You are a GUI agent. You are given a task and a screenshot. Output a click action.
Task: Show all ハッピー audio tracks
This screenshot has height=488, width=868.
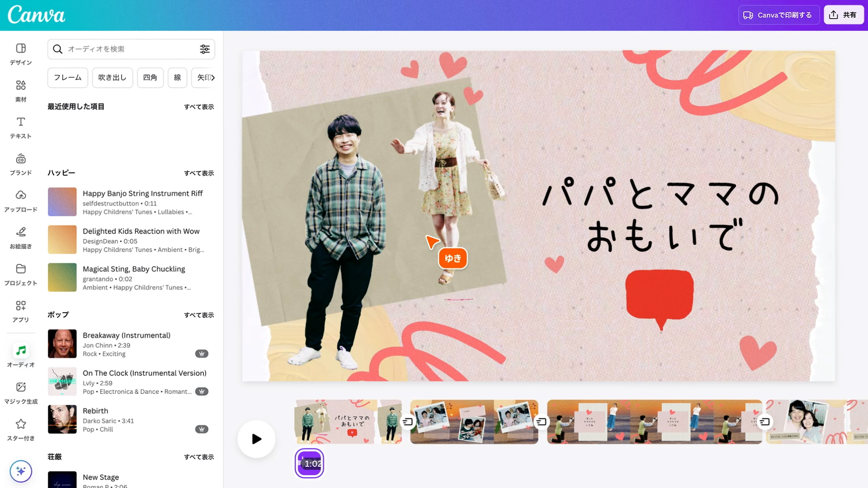tap(199, 174)
